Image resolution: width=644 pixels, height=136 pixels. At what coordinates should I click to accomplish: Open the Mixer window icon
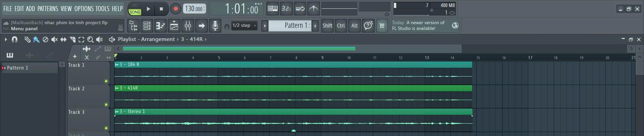(188, 26)
